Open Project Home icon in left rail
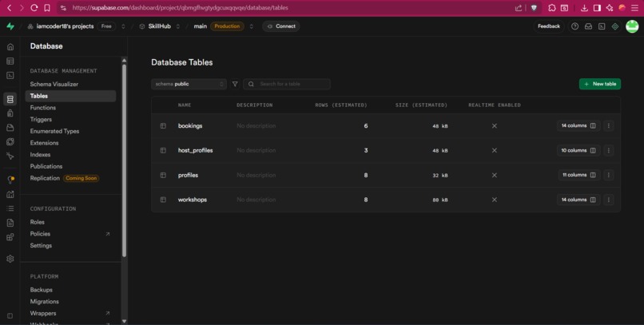The image size is (644, 325). tap(10, 47)
